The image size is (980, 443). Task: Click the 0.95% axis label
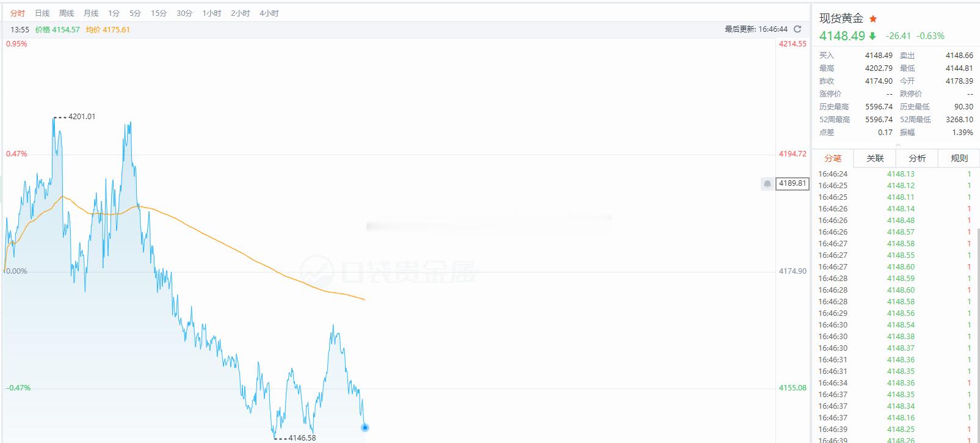point(16,44)
